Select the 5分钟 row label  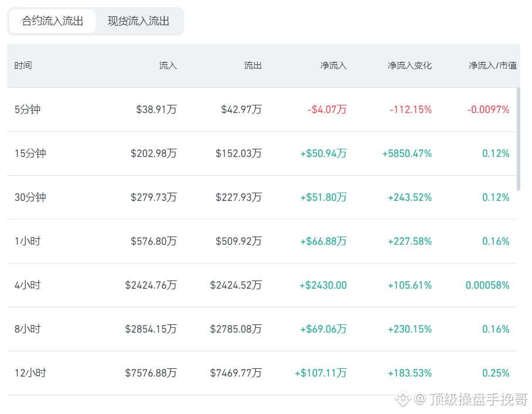(x=28, y=110)
